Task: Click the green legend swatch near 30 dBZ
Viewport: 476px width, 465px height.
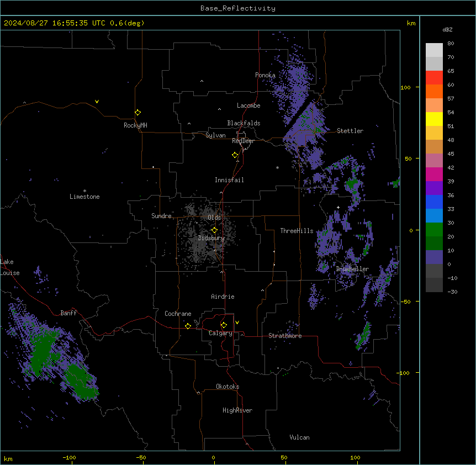Action: [x=434, y=230]
